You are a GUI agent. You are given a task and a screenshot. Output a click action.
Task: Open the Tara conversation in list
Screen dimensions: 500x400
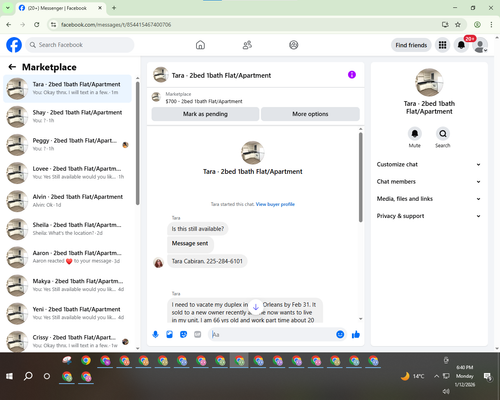pyautogui.click(x=68, y=89)
